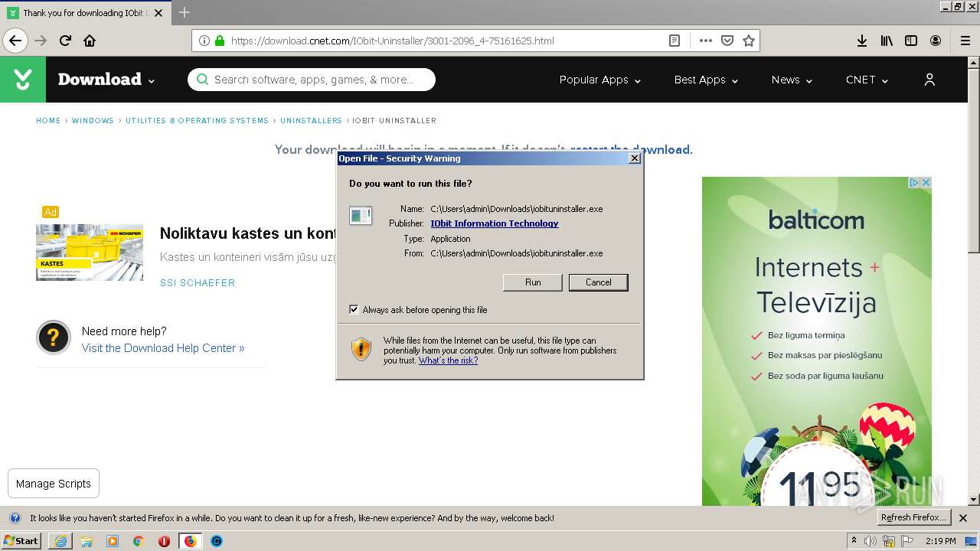Expand News menu

point(792,80)
